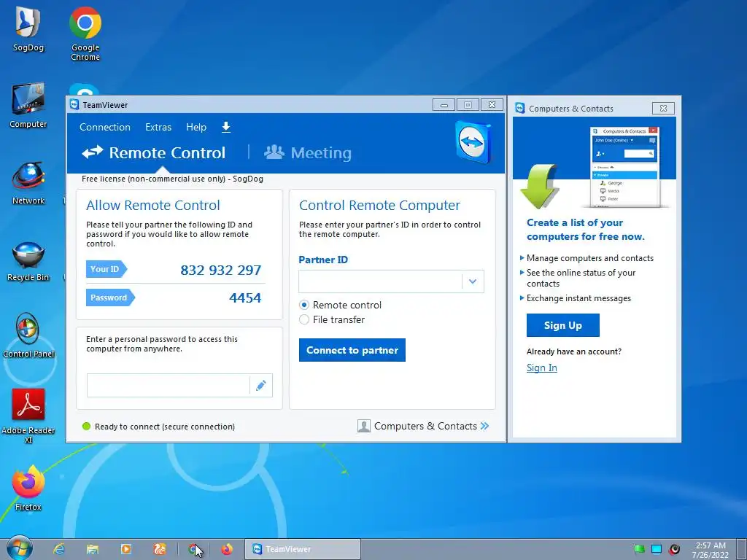Click the pencil icon for the personal password
Image resolution: width=747 pixels, height=560 pixels.
point(260,385)
